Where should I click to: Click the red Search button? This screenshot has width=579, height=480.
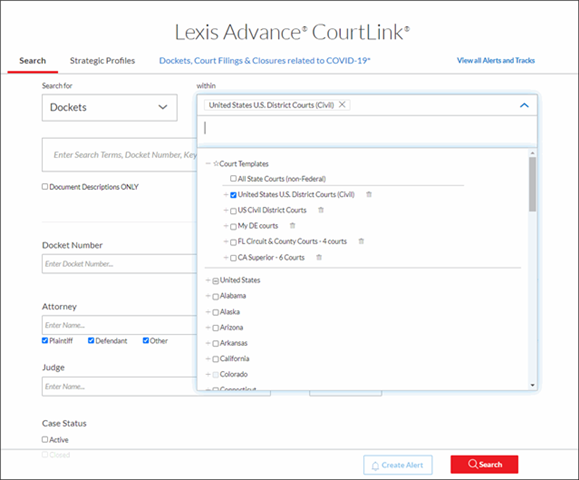pyautogui.click(x=484, y=464)
